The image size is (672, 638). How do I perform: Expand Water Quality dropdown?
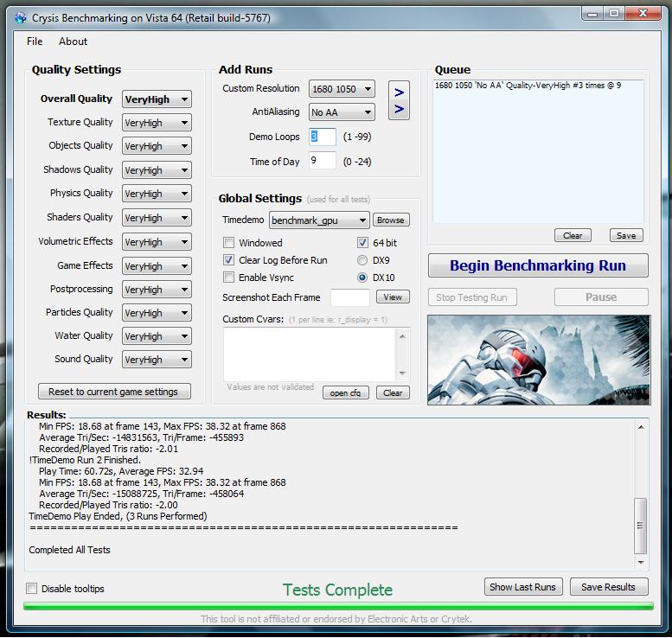(x=157, y=336)
